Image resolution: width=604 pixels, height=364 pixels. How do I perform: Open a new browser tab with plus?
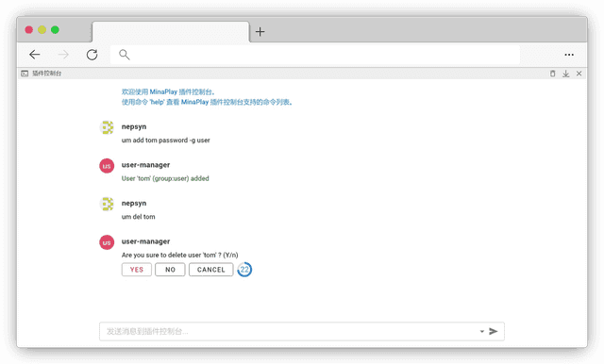(x=260, y=31)
